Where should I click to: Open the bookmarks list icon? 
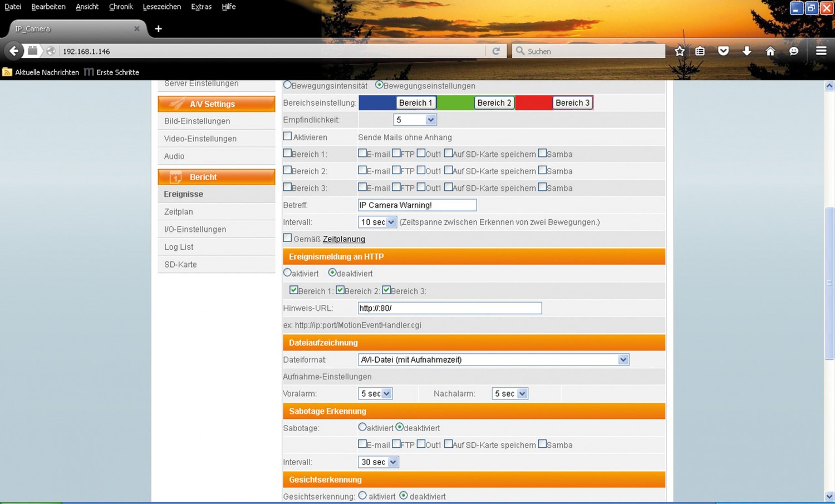[700, 51]
